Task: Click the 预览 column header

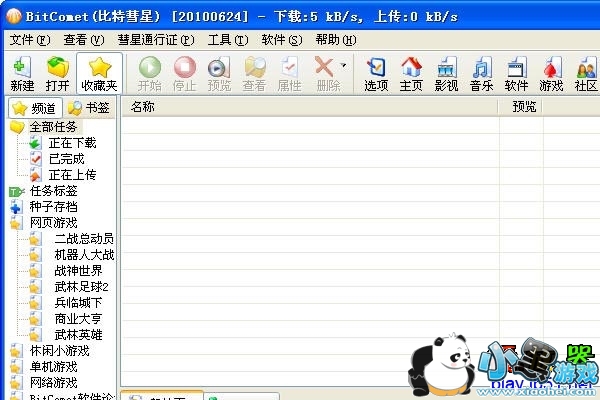Action: (x=521, y=107)
